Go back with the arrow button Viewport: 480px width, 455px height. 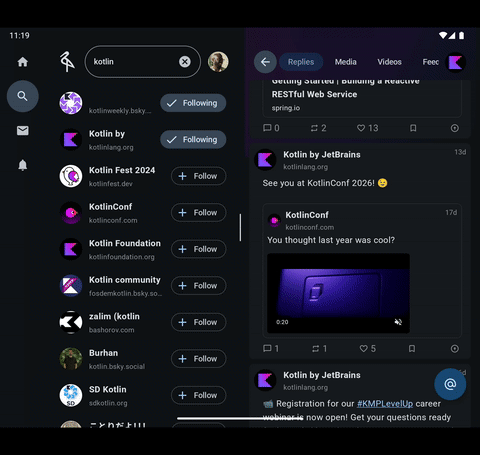(265, 62)
